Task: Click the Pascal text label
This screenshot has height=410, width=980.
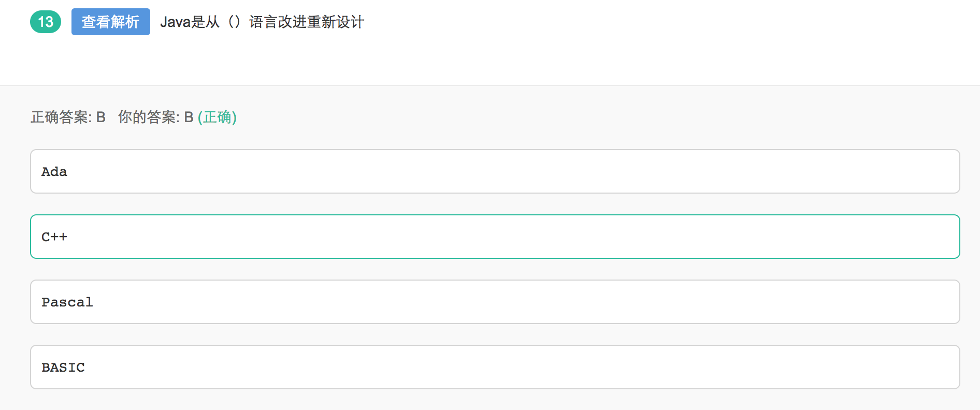Action: [x=67, y=302]
